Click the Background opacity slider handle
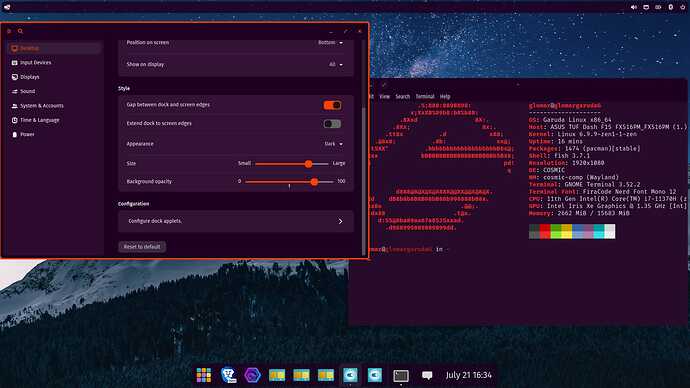Image resolution: width=690 pixels, height=388 pixels. tap(314, 182)
